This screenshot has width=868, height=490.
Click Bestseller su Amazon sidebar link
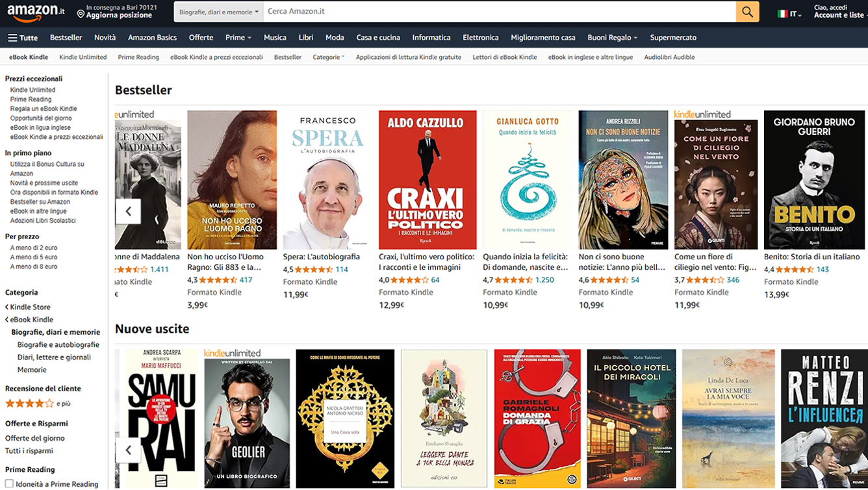(40, 202)
